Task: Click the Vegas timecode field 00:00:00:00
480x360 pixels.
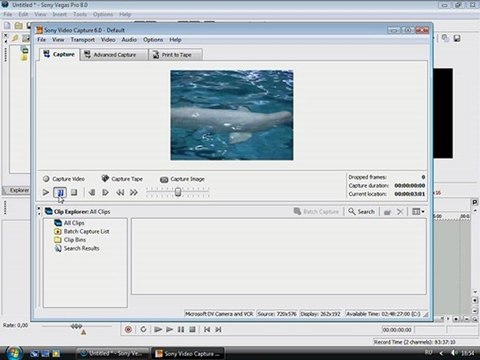Action: click(x=397, y=330)
